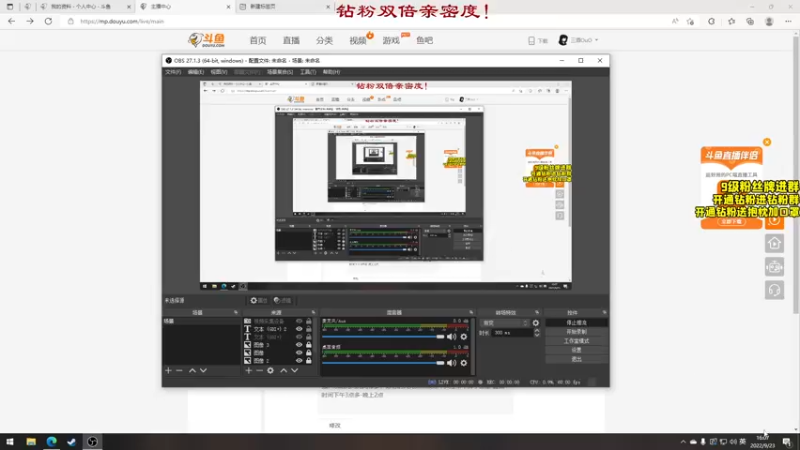This screenshot has height=450, width=800.
Task: Open source properties gear under the sources list
Action: [270, 370]
